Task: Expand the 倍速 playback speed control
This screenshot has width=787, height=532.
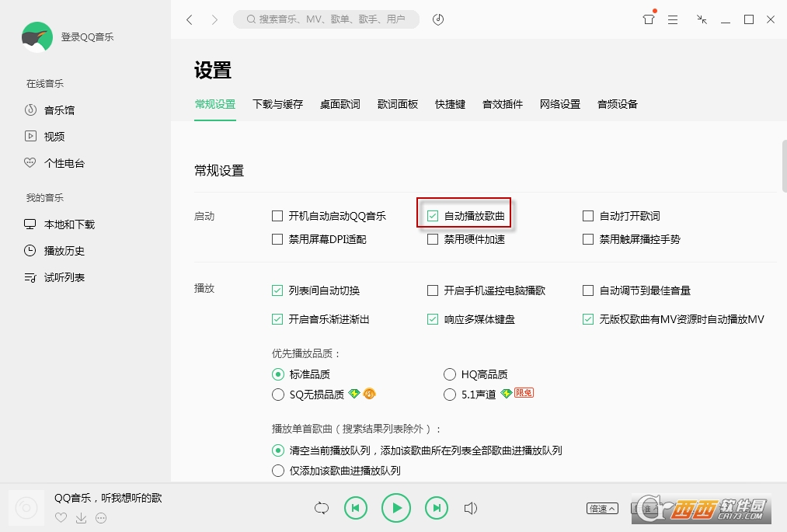Action: tap(601, 508)
